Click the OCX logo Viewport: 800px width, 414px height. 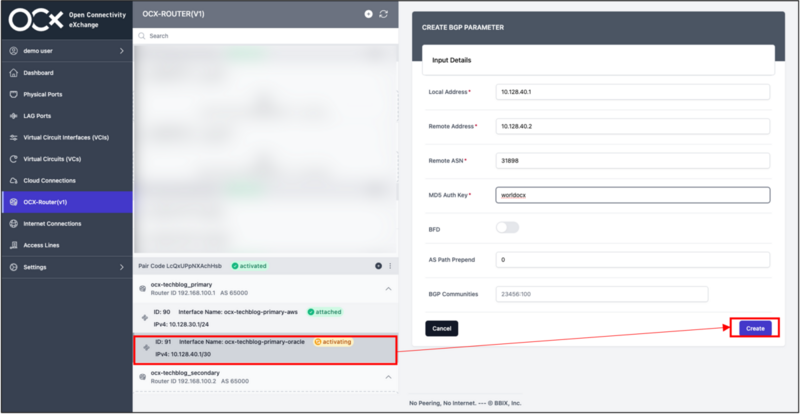point(36,19)
